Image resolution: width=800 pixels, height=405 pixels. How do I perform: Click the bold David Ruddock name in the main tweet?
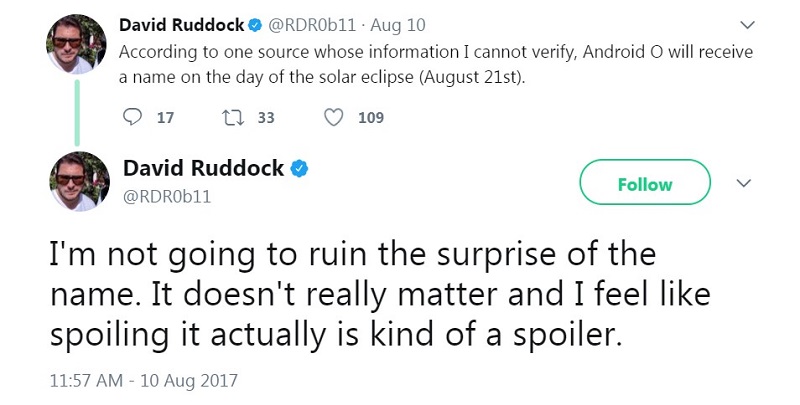[x=202, y=168]
